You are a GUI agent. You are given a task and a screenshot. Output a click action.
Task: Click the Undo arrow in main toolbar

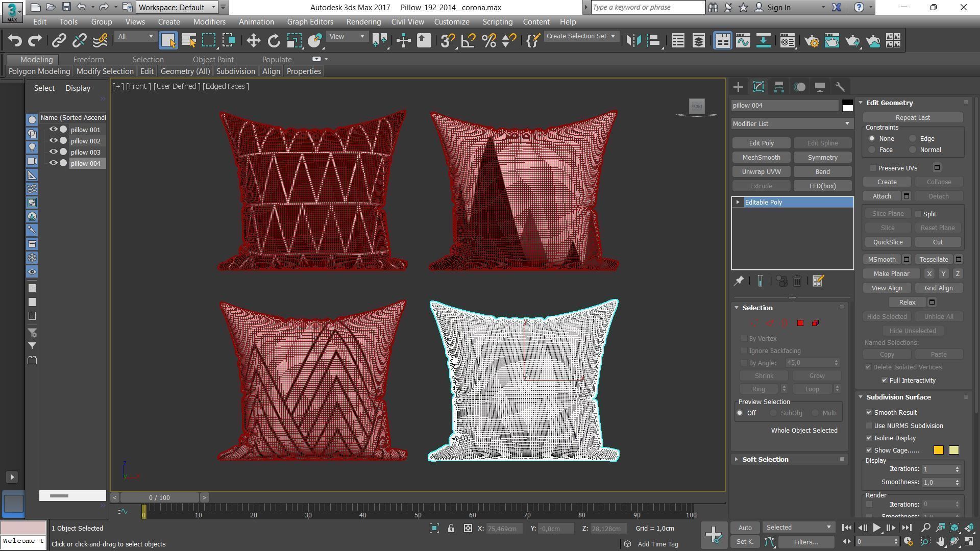(x=15, y=40)
